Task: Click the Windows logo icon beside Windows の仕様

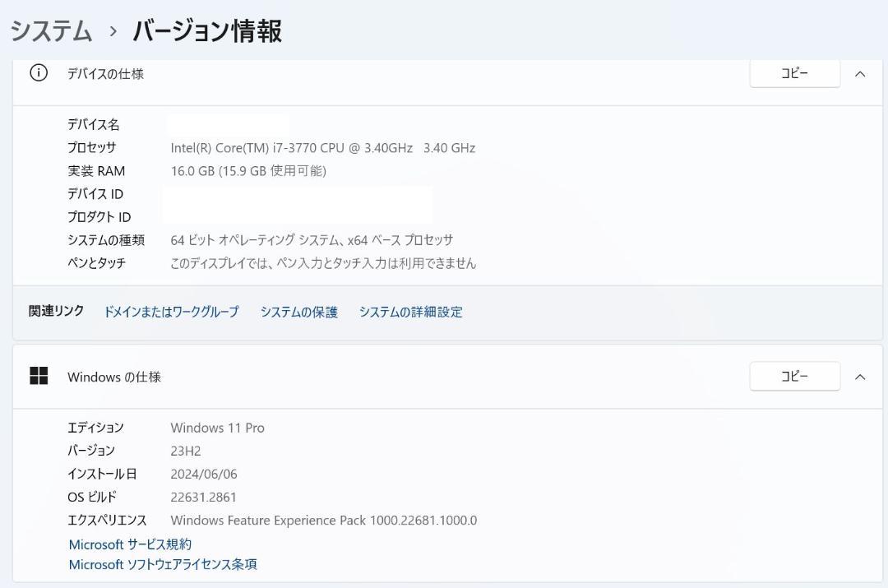Action: click(39, 376)
